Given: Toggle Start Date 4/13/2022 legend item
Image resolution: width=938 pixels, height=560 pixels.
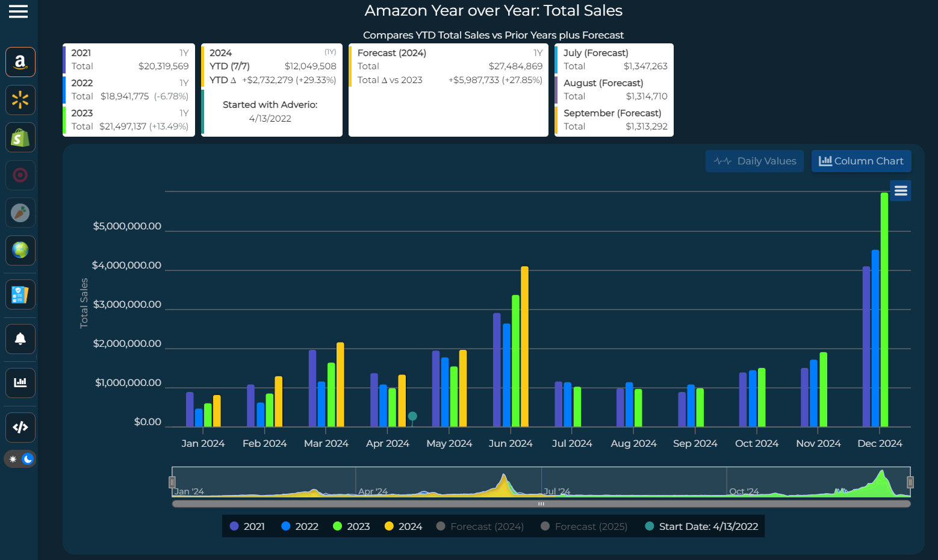Looking at the screenshot, I should coord(701,526).
